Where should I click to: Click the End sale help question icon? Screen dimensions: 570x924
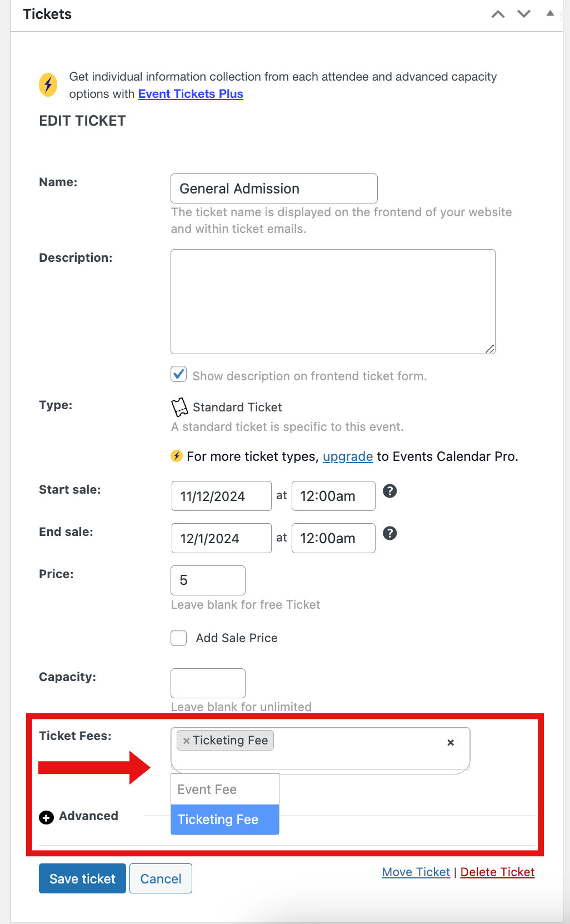(390, 533)
